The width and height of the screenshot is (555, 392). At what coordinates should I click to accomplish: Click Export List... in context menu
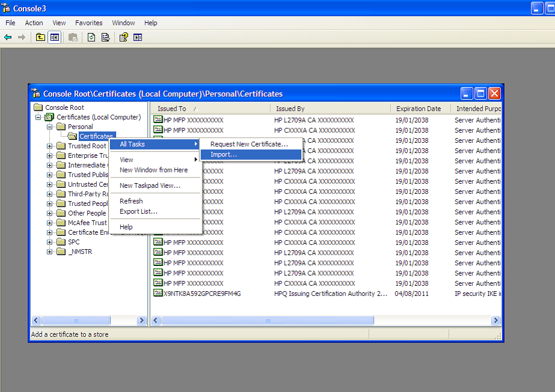[138, 211]
